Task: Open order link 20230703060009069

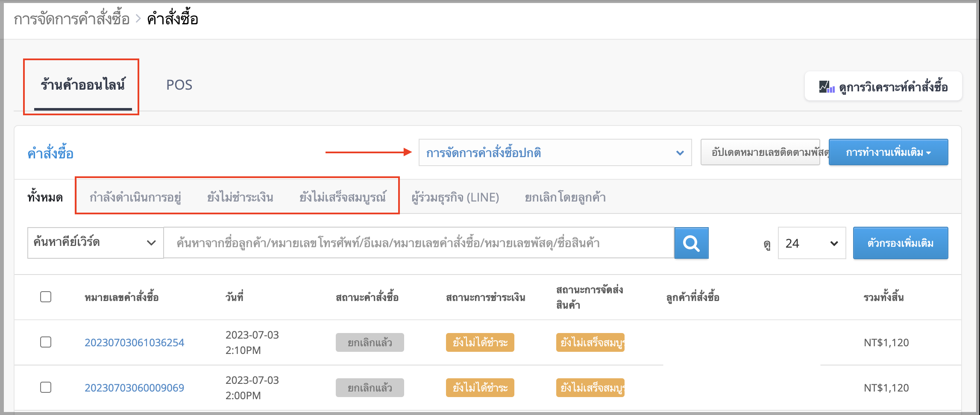Action: 134,388
